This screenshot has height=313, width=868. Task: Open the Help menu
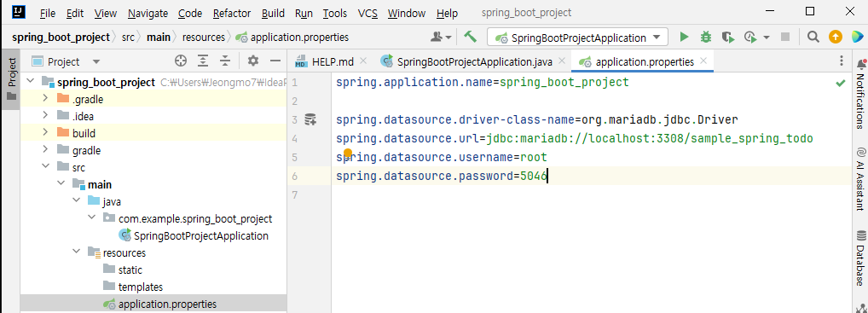point(447,13)
